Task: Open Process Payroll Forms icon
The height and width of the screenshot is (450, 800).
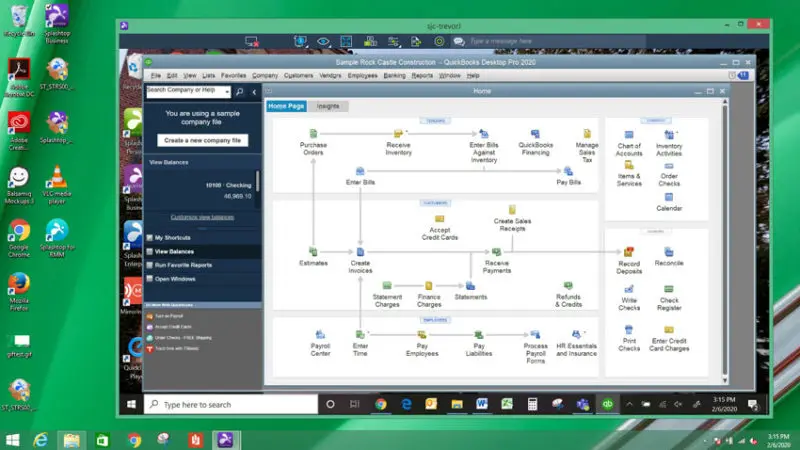Action: [x=535, y=335]
